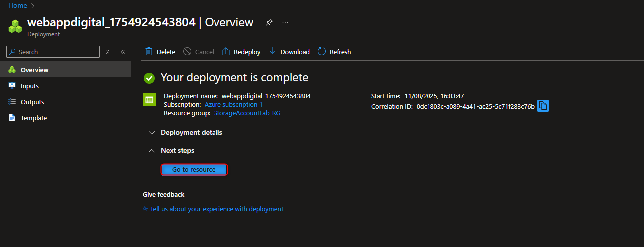This screenshot has height=247, width=644.
Task: Click the deployment name value webappdigital_1754924543804
Action: 266,96
